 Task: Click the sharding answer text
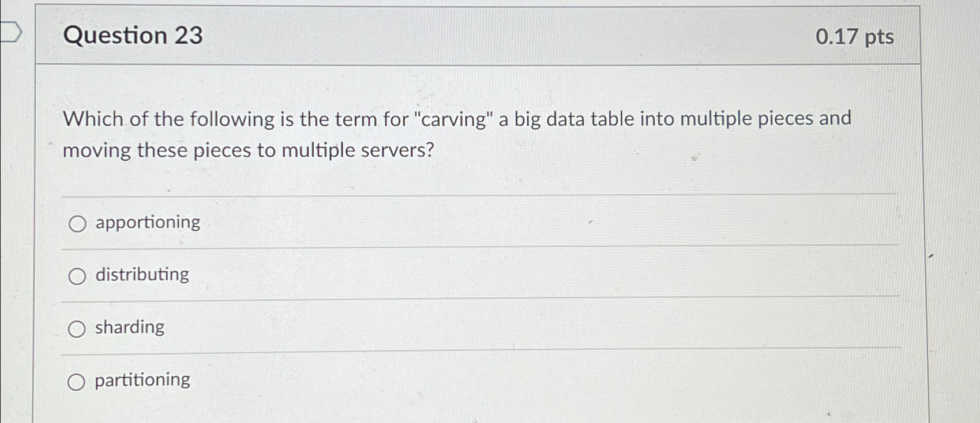coord(129,328)
